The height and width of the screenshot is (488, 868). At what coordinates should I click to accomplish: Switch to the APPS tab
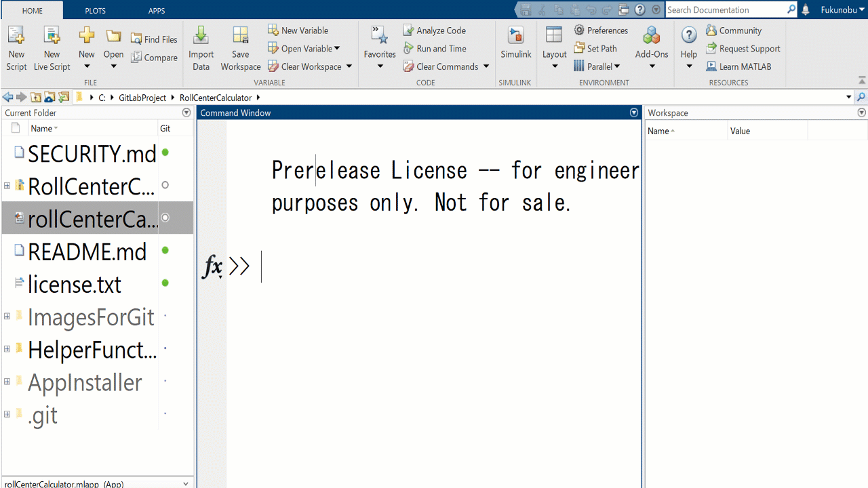157,11
